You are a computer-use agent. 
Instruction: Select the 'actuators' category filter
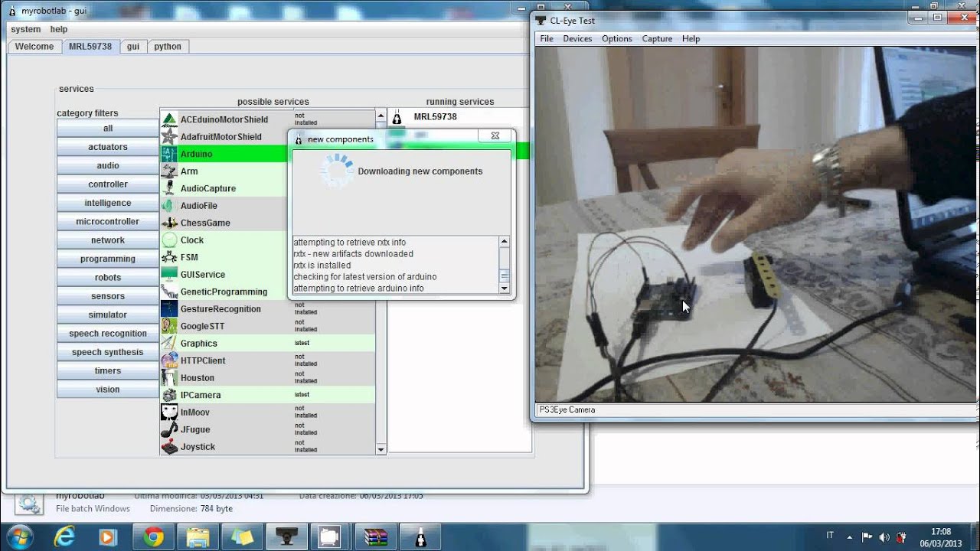coord(108,147)
